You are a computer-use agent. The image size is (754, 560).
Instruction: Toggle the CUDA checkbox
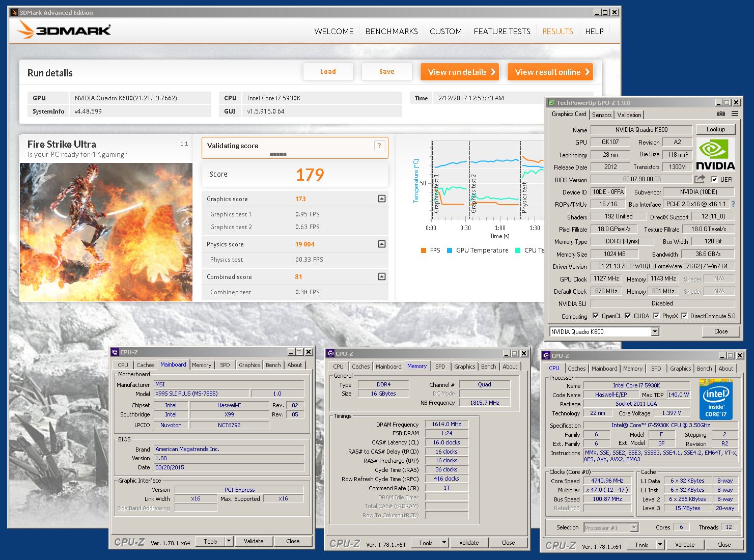(x=628, y=316)
